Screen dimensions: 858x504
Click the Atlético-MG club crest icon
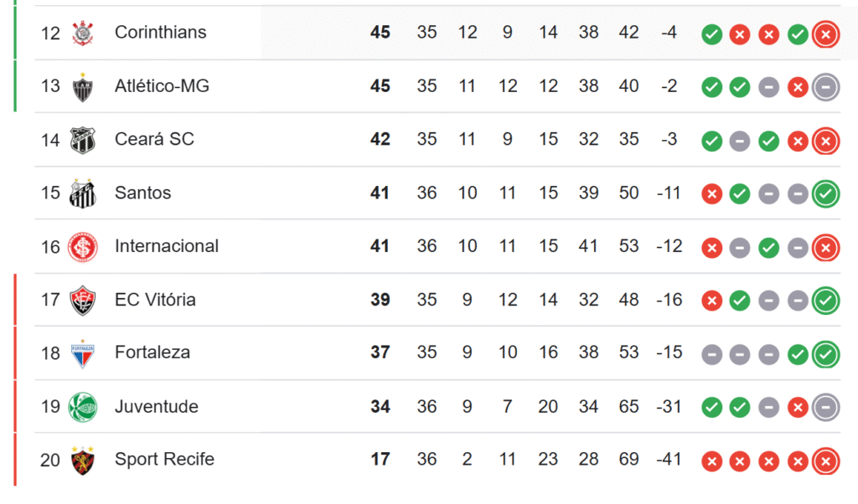click(83, 86)
